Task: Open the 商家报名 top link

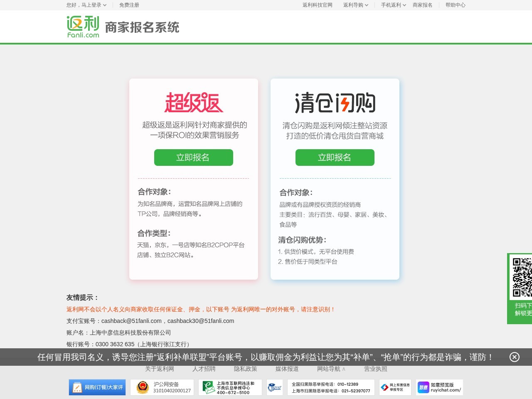Action: (x=423, y=5)
